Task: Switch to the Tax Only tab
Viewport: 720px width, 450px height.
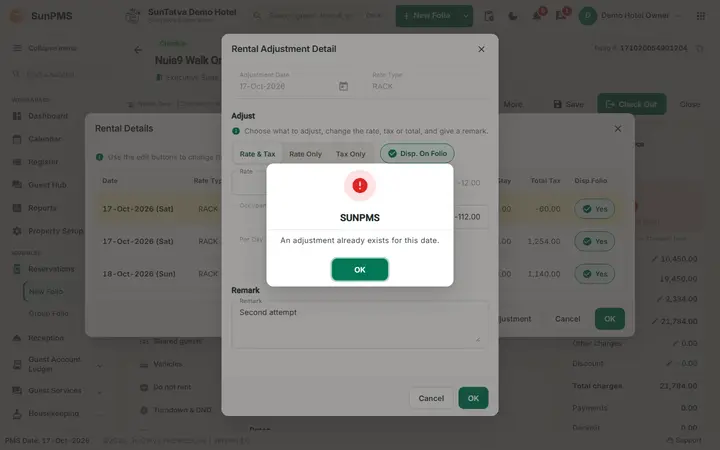Action: [x=350, y=154]
